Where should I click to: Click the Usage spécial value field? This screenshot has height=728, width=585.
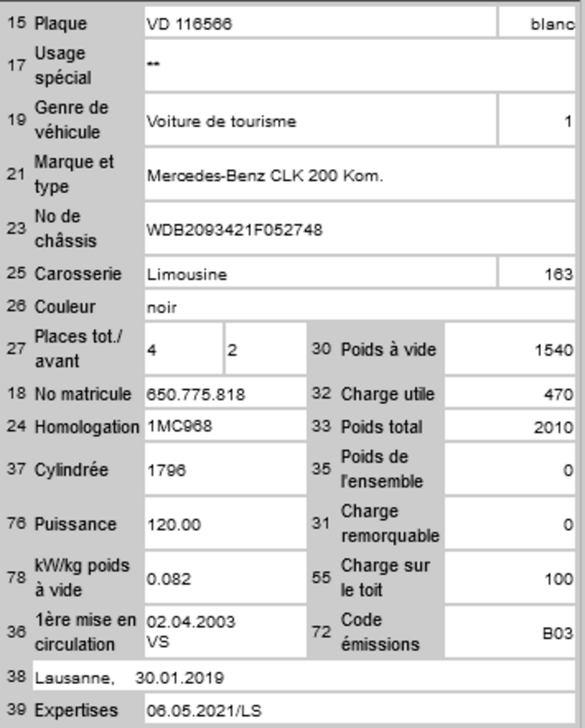(x=359, y=66)
